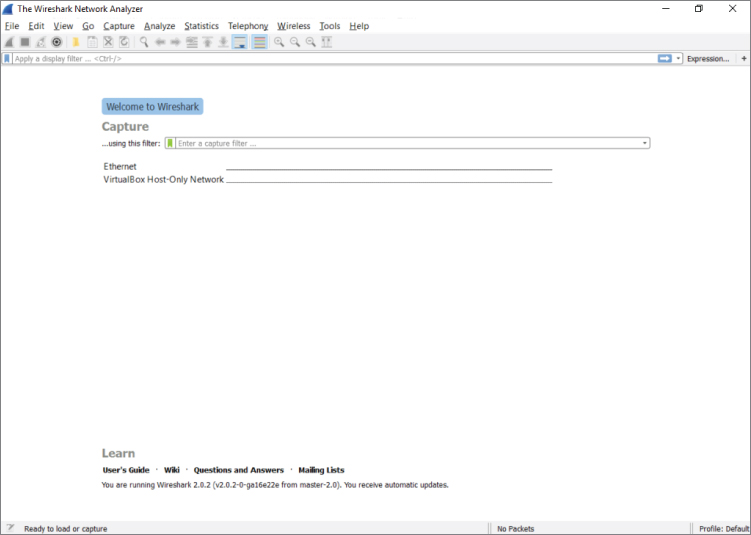This screenshot has width=751, height=535.
Task: Open the User's Guide link
Action: pyautogui.click(x=126, y=470)
